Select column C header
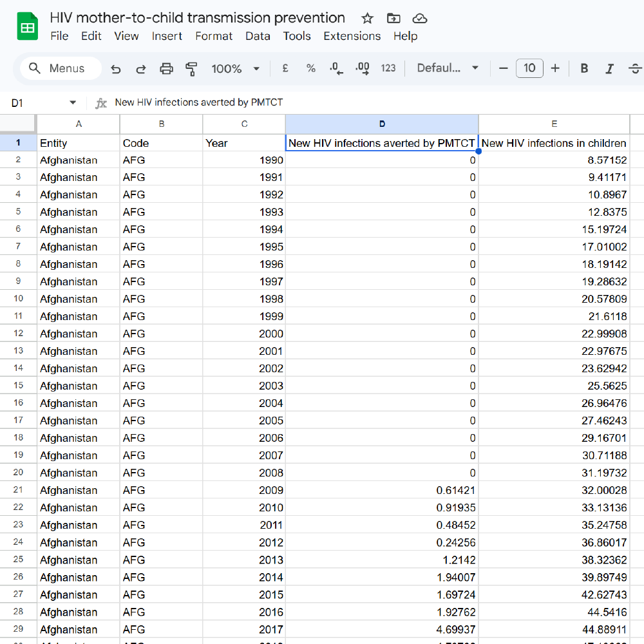The image size is (644, 644). [x=244, y=124]
